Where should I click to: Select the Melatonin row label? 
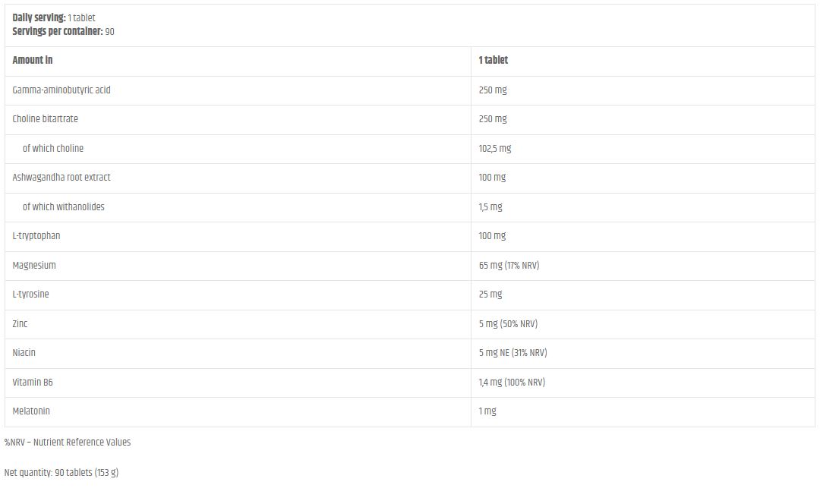31,411
